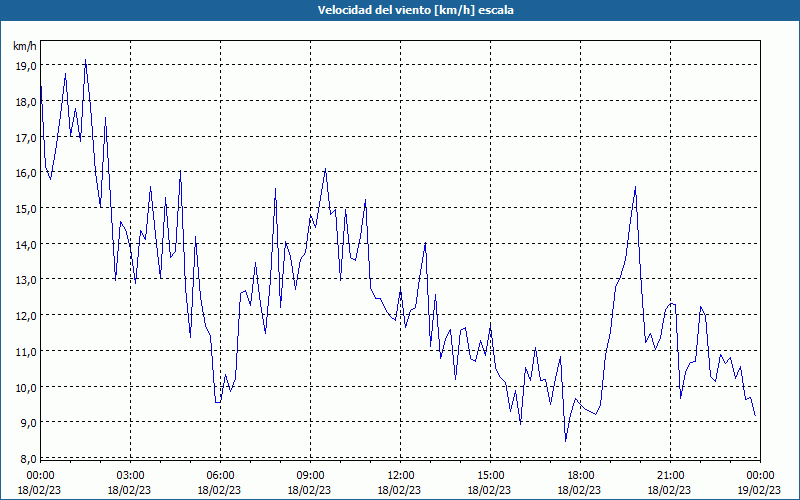
Task: Click the 06:00 time axis label
Action: pos(220,476)
